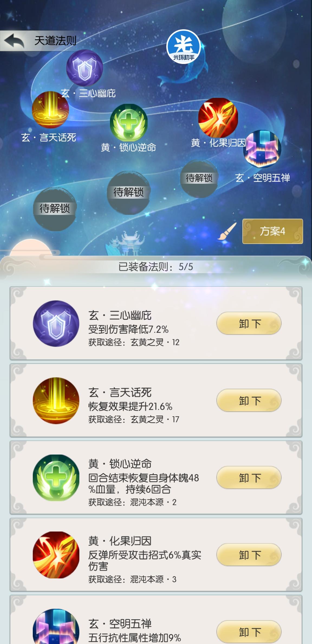
Task: Open the 光环助手 floating icon
Action: tap(184, 47)
